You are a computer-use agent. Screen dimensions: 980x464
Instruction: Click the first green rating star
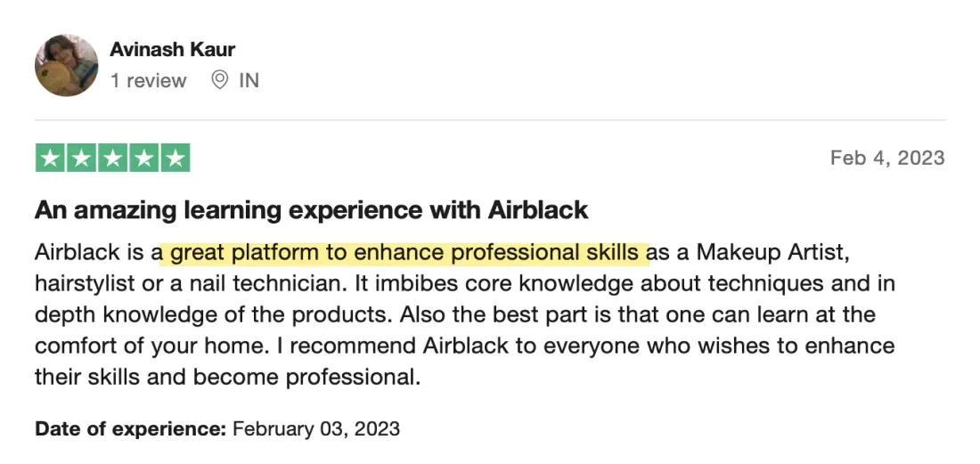point(51,158)
